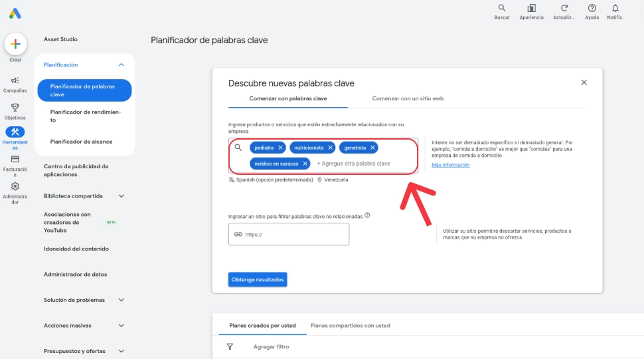This screenshot has width=644, height=359.
Task: Open Apariencia icon in top bar
Action: pyautogui.click(x=531, y=8)
